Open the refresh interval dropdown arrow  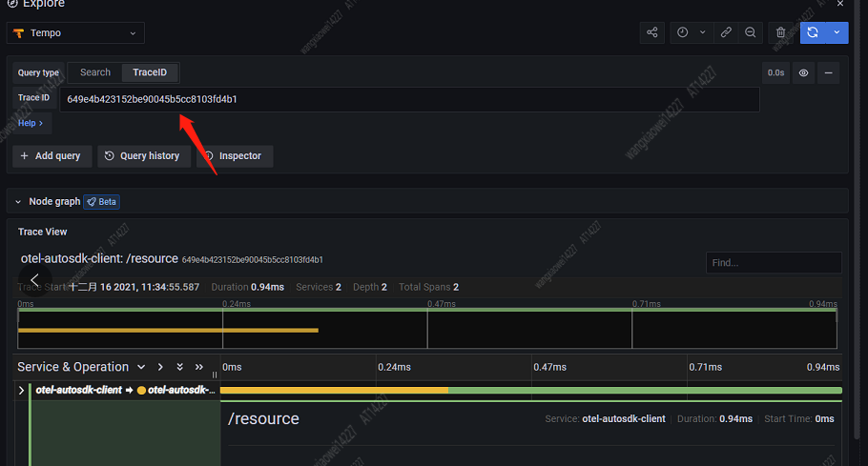coord(837,32)
